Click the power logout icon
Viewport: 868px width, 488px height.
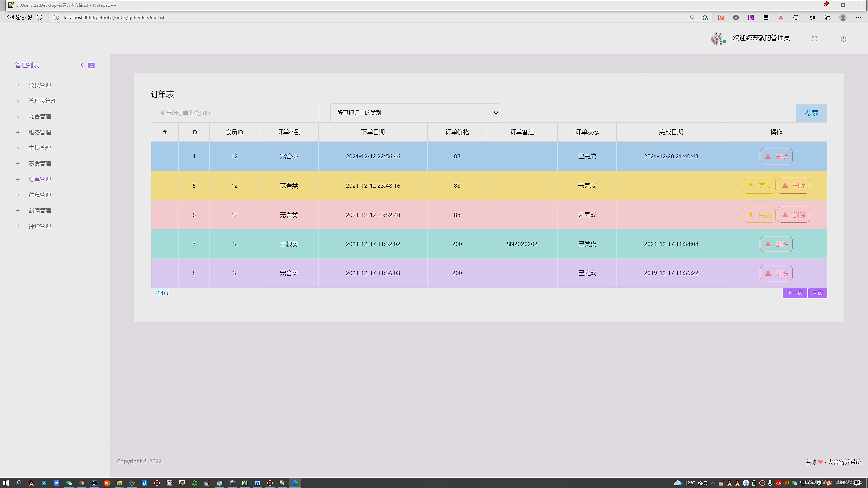point(843,39)
